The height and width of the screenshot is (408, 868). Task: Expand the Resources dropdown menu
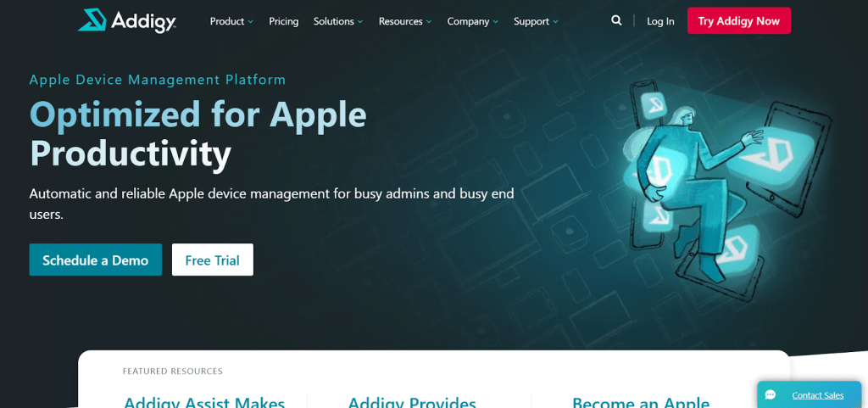(404, 21)
